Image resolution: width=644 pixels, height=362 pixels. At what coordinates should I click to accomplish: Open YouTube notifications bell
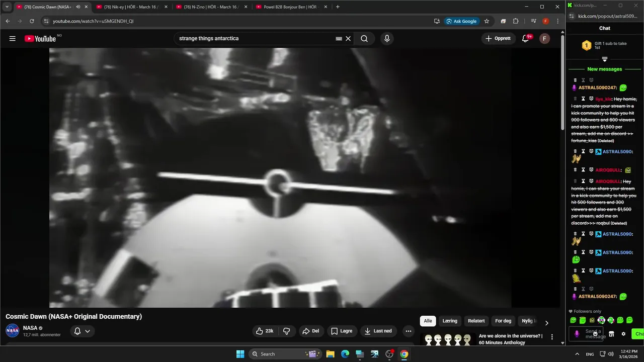(525, 39)
